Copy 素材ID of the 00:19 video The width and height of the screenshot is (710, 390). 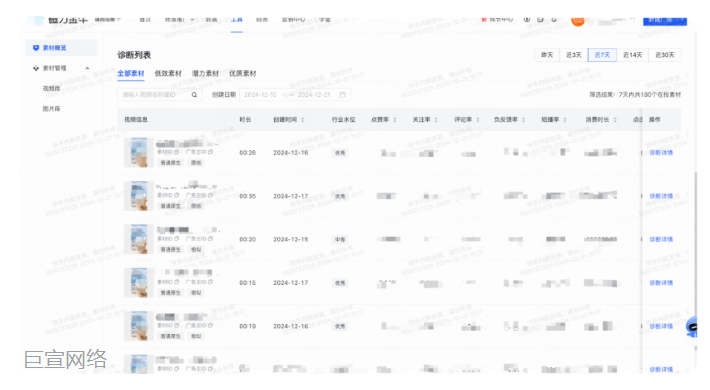pos(177,325)
